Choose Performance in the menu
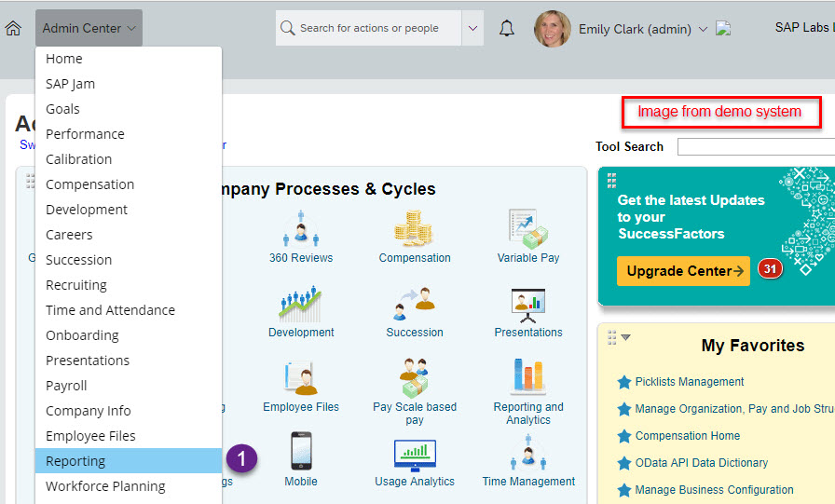 129,134
